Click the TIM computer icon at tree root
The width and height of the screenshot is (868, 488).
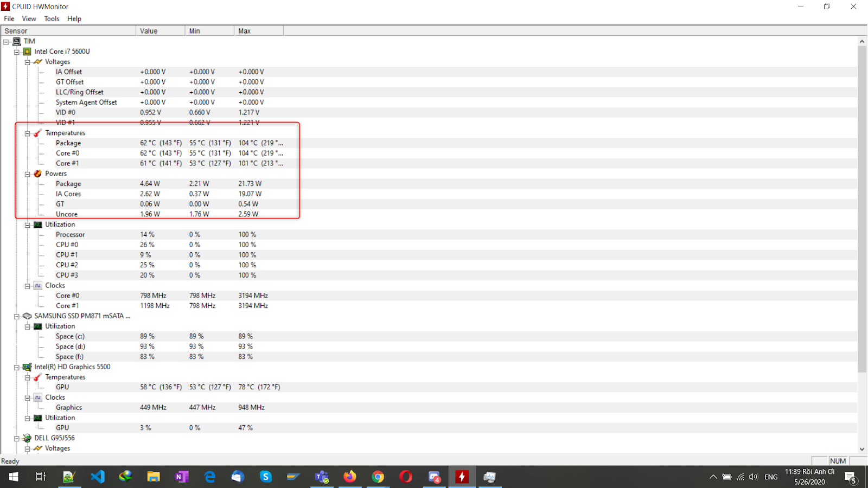(17, 41)
